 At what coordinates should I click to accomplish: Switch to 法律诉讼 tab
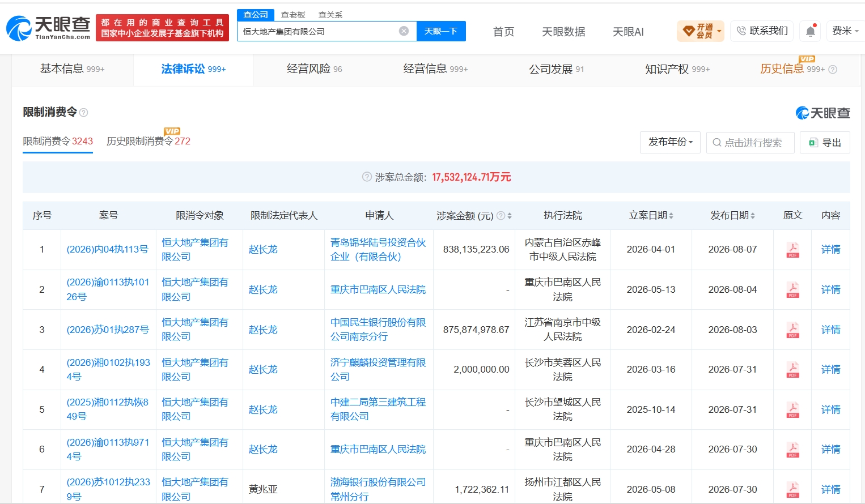[193, 69]
